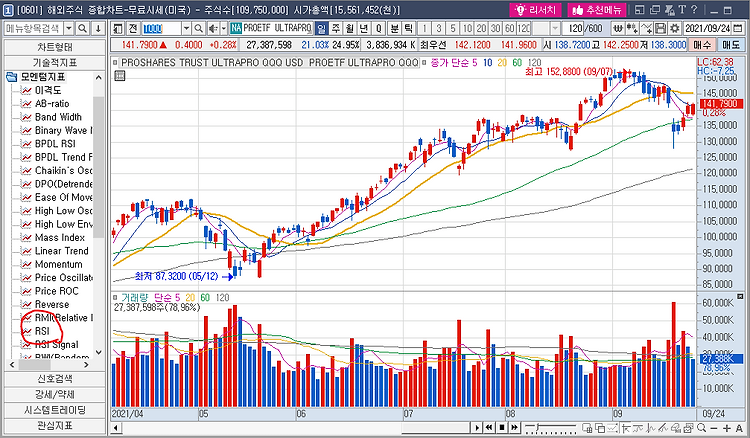This screenshot has width=750, height=438.
Task: Collapse the 모멘텀지표 tree folder
Action: (11, 77)
